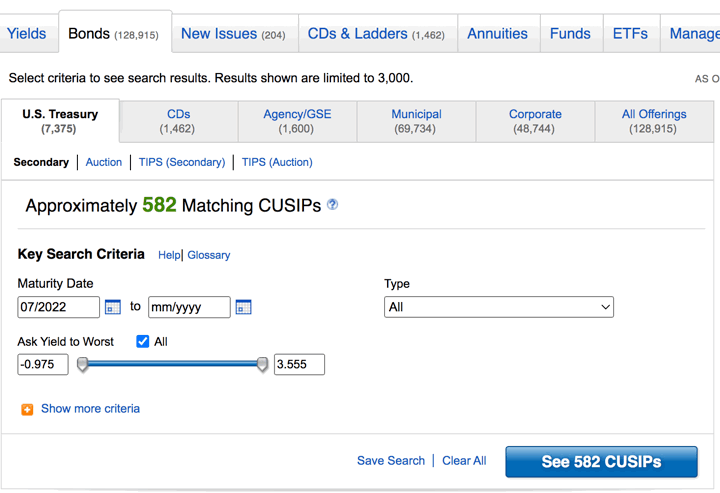Go to the New Issues tab
Screen dimensions: 720x493
click(232, 34)
